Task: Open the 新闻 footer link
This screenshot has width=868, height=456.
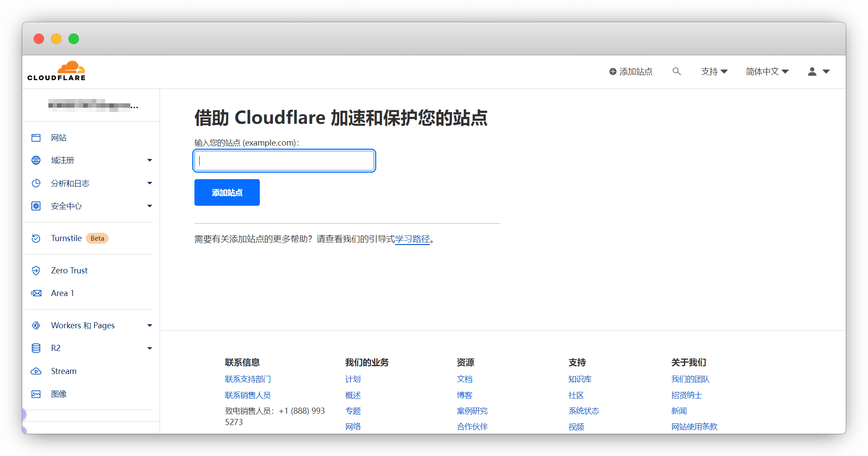Action: 679,411
